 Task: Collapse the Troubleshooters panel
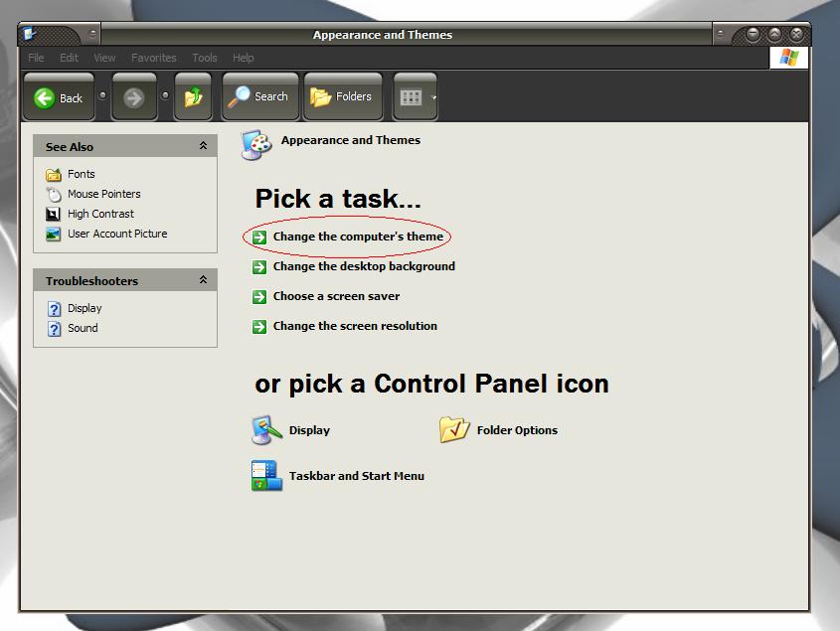(x=203, y=279)
